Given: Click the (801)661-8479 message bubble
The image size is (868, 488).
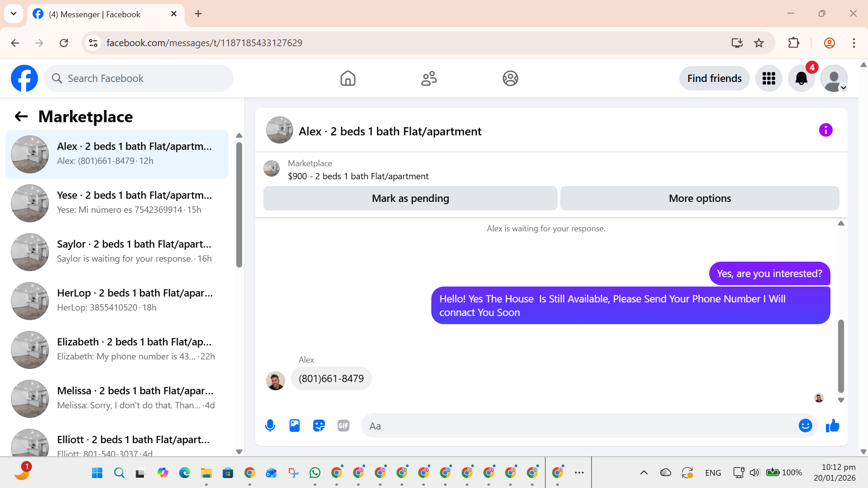Looking at the screenshot, I should click(x=331, y=378).
